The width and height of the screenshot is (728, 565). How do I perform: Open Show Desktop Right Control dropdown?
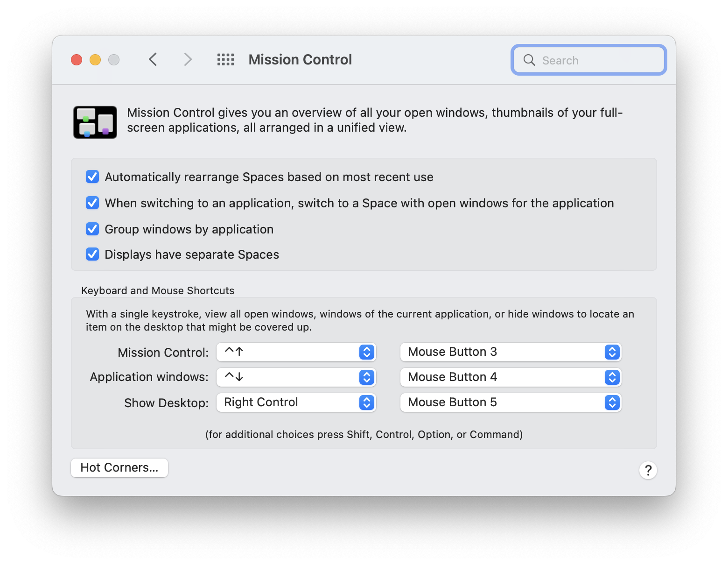click(x=296, y=403)
